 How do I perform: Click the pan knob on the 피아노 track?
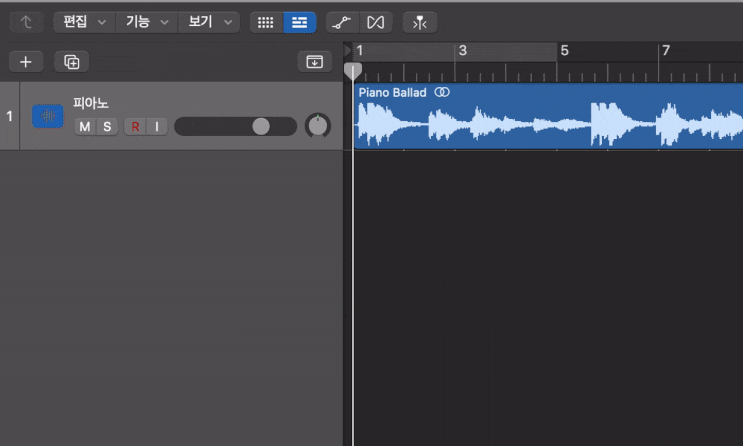pyautogui.click(x=318, y=126)
